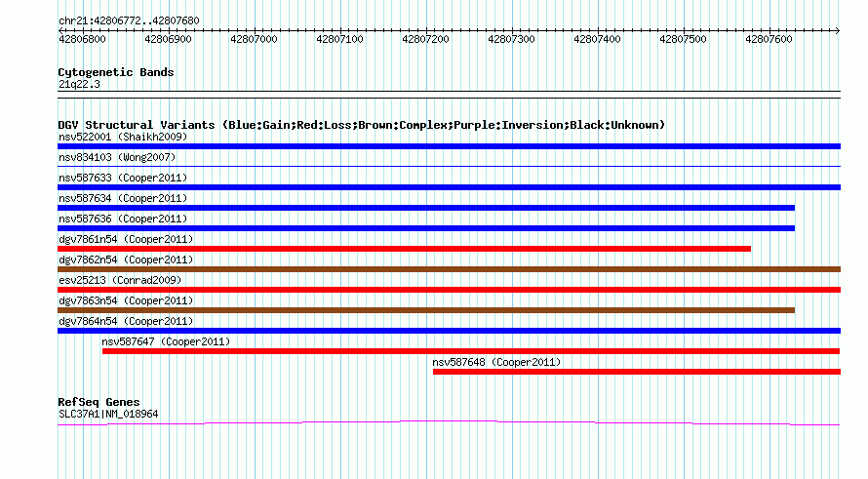Click the brown complex bar of dgv7862n54
The width and height of the screenshot is (868, 479).
click(x=449, y=269)
